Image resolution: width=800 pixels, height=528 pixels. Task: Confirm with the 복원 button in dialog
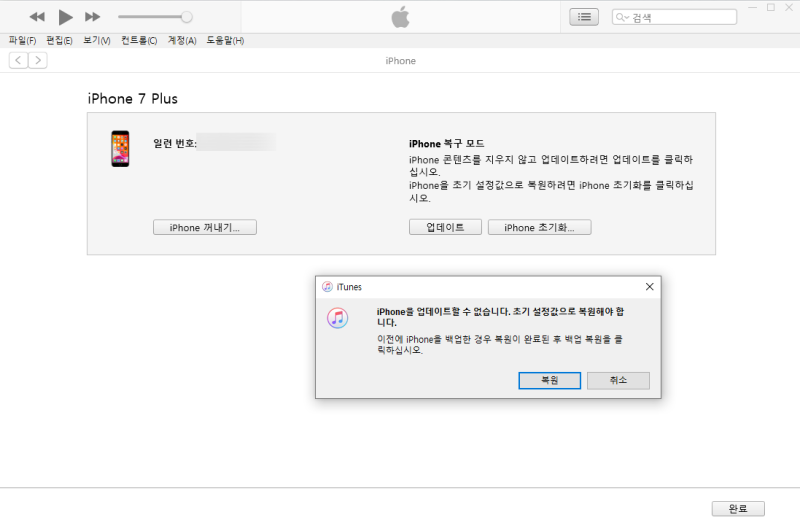coord(549,380)
